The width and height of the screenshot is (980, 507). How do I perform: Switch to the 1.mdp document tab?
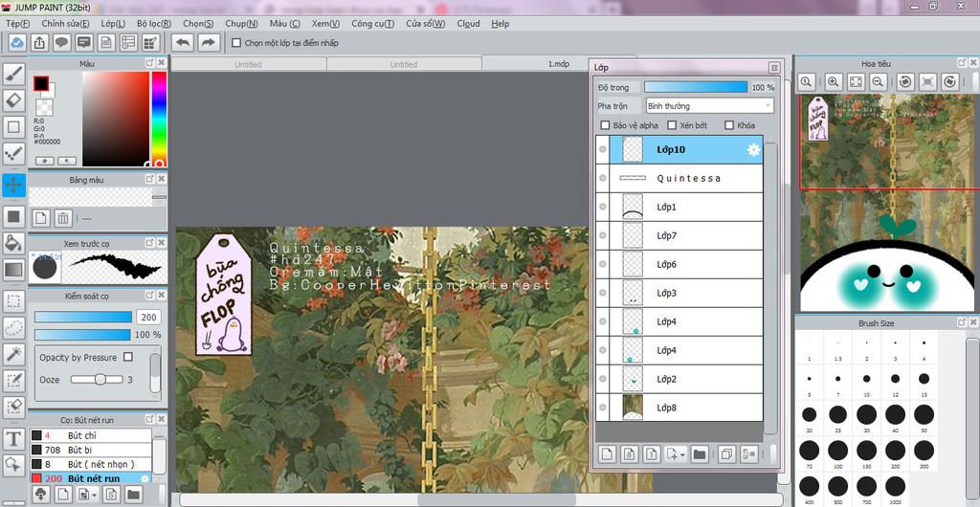(x=559, y=64)
